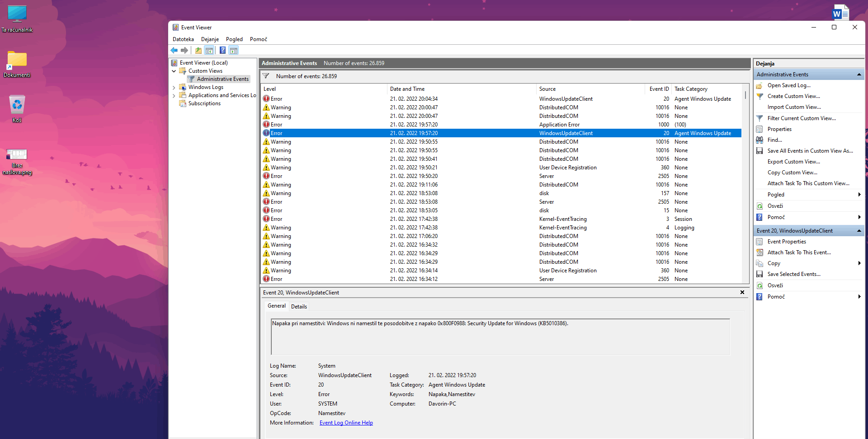Open the Pomoč submenu arrow in the Event 20 section
The height and width of the screenshot is (439, 868).
tap(859, 297)
